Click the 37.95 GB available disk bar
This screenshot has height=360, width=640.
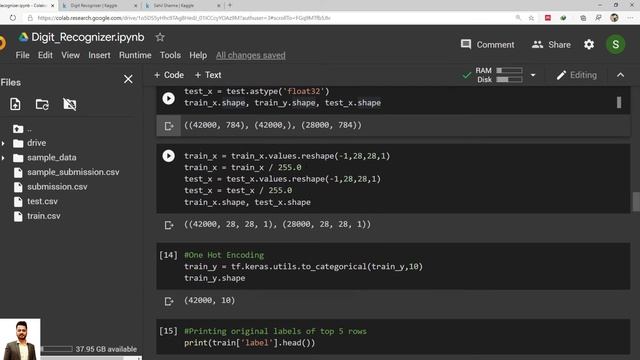(x=57, y=349)
